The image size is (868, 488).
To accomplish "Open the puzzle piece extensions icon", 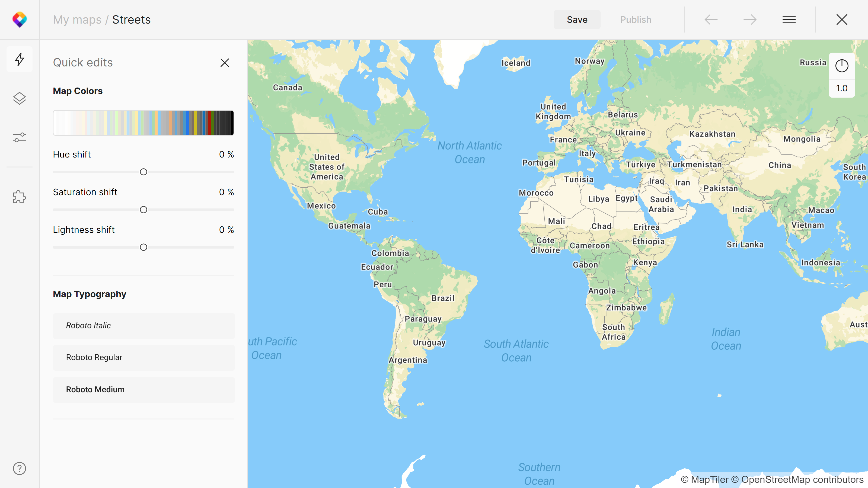I will pos(20,197).
